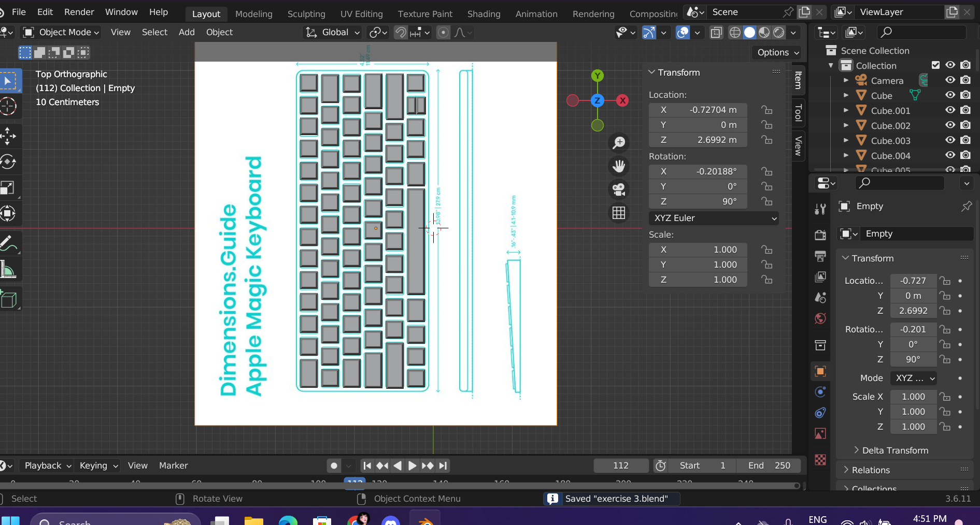Open the Output properties tab icon

click(820, 256)
